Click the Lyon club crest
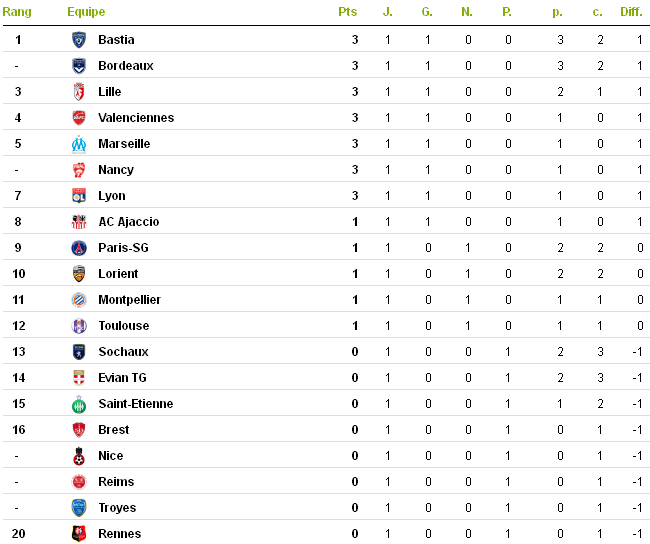 coord(79,196)
